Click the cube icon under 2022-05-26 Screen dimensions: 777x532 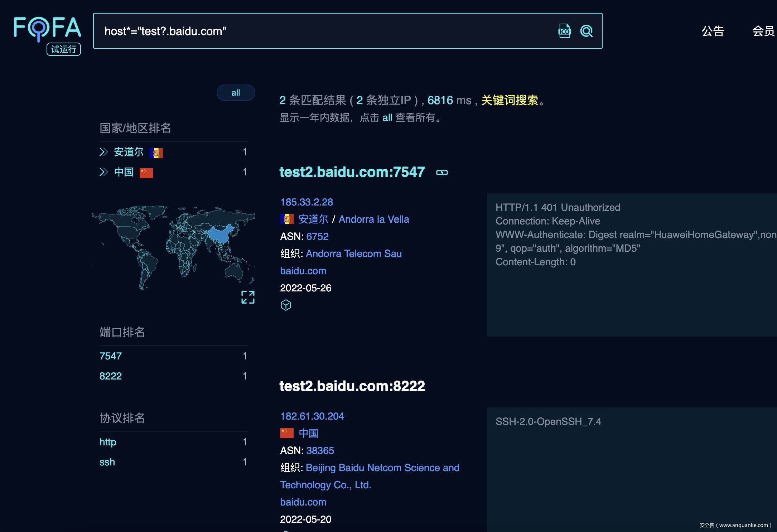tap(286, 305)
